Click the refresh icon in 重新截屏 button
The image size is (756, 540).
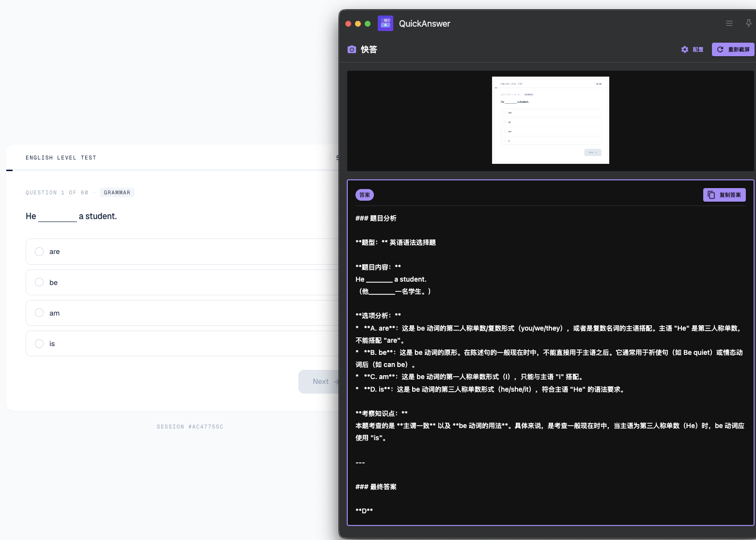click(720, 49)
